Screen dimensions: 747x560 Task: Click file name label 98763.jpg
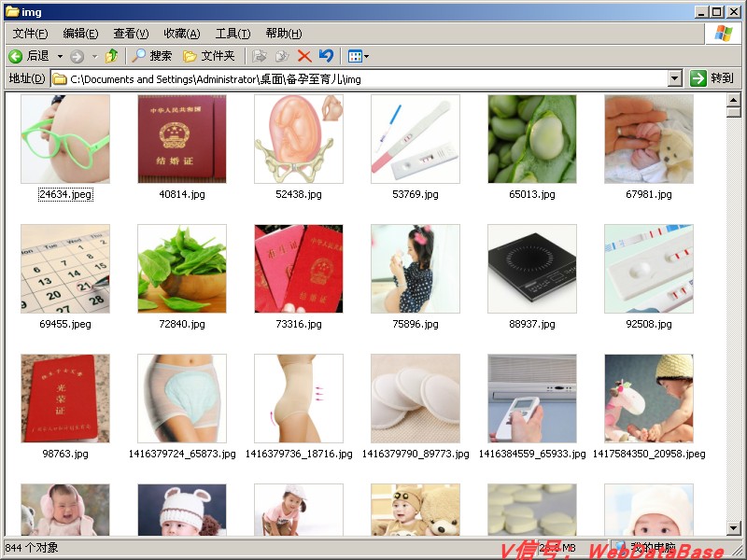[x=65, y=454]
